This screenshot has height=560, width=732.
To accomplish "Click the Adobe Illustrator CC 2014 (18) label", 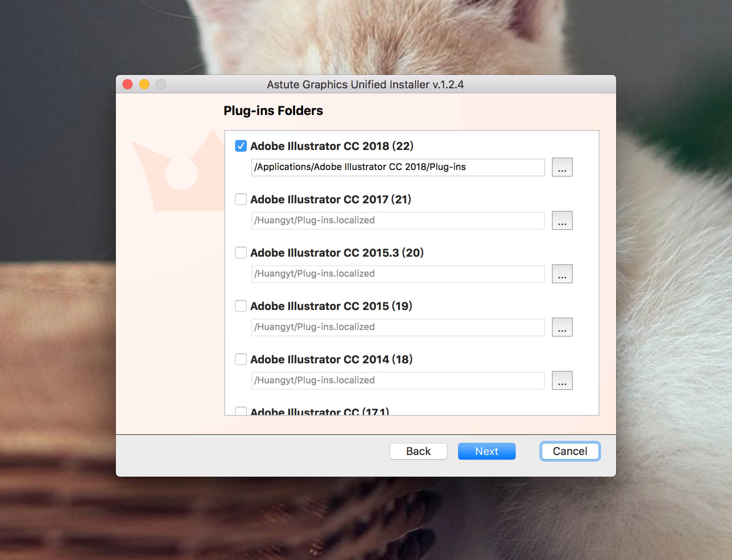I will pos(331,360).
